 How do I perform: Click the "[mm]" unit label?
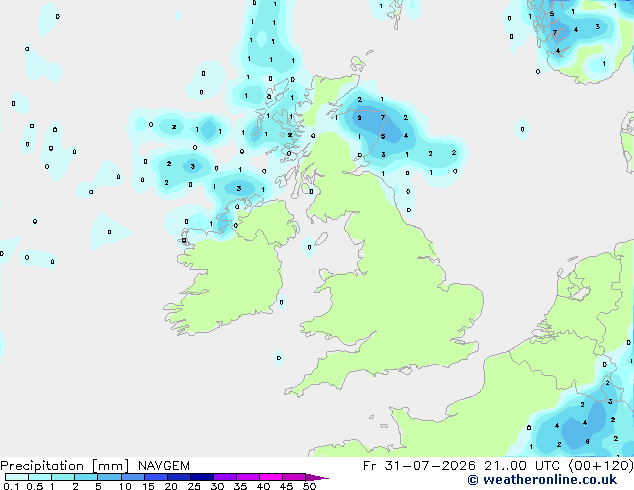[110, 466]
